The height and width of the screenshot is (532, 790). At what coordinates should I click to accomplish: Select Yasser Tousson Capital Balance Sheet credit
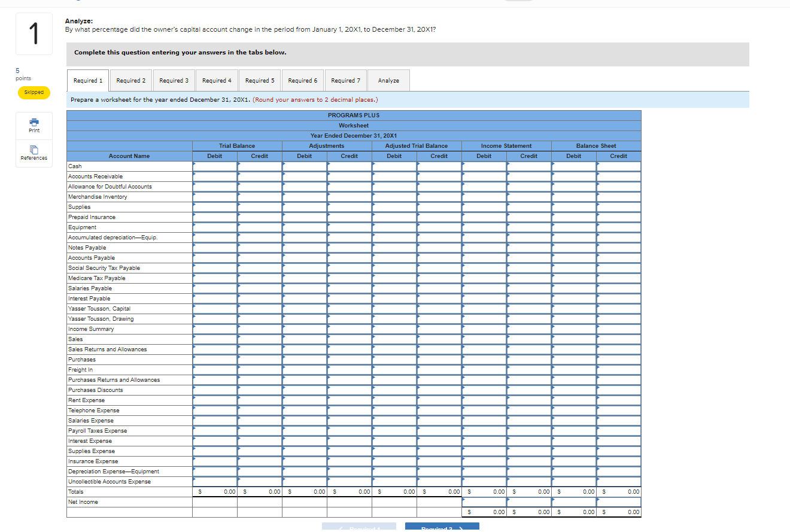[619, 309]
